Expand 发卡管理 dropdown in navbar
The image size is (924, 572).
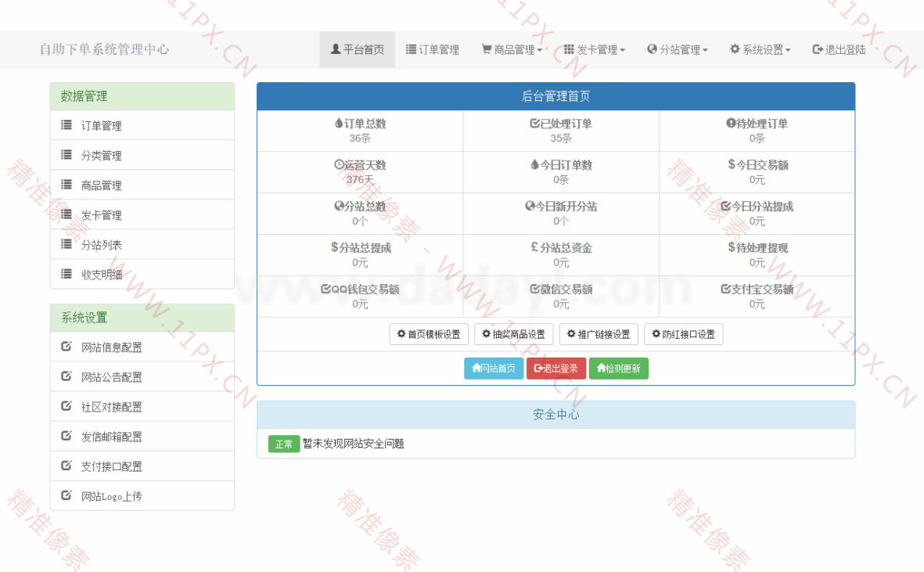(594, 49)
